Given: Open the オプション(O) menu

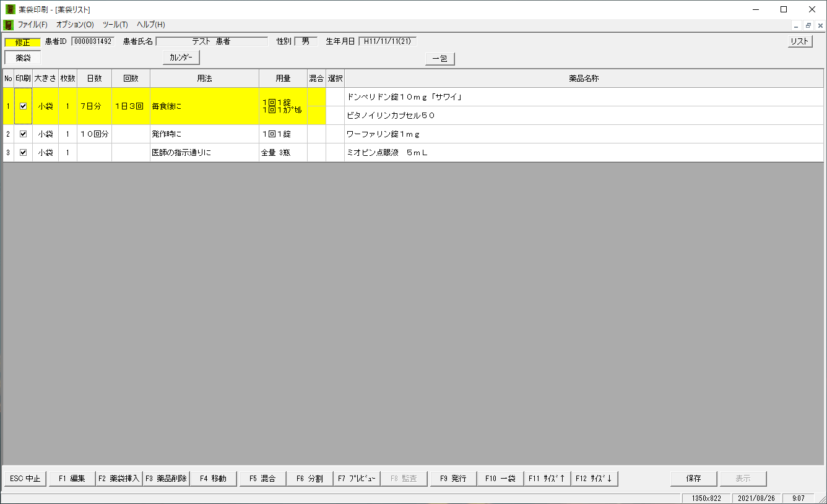Looking at the screenshot, I should [x=75, y=25].
